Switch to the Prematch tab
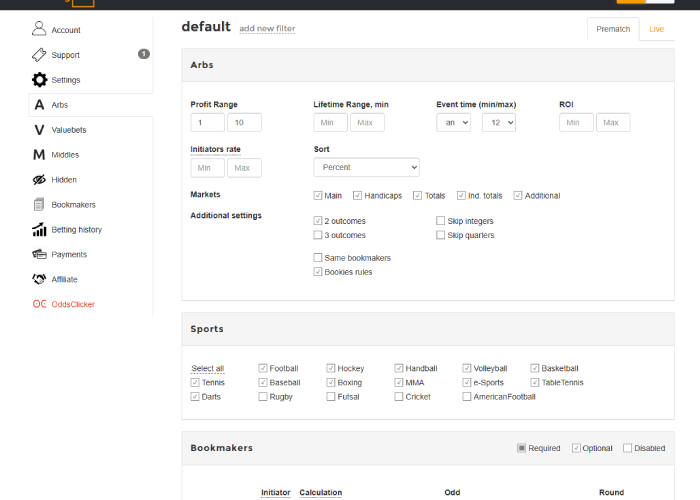Image resolution: width=700 pixels, height=500 pixels. 613,29
